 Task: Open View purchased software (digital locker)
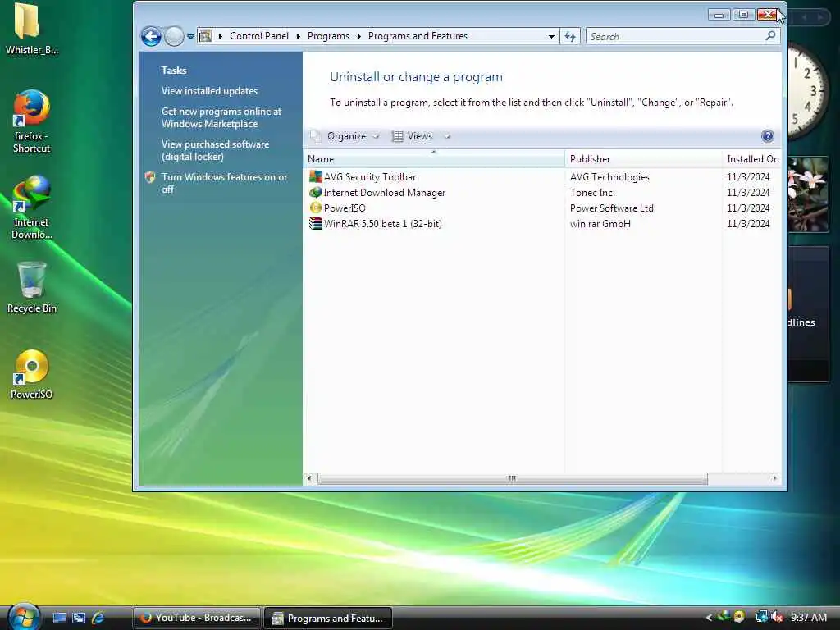click(215, 151)
